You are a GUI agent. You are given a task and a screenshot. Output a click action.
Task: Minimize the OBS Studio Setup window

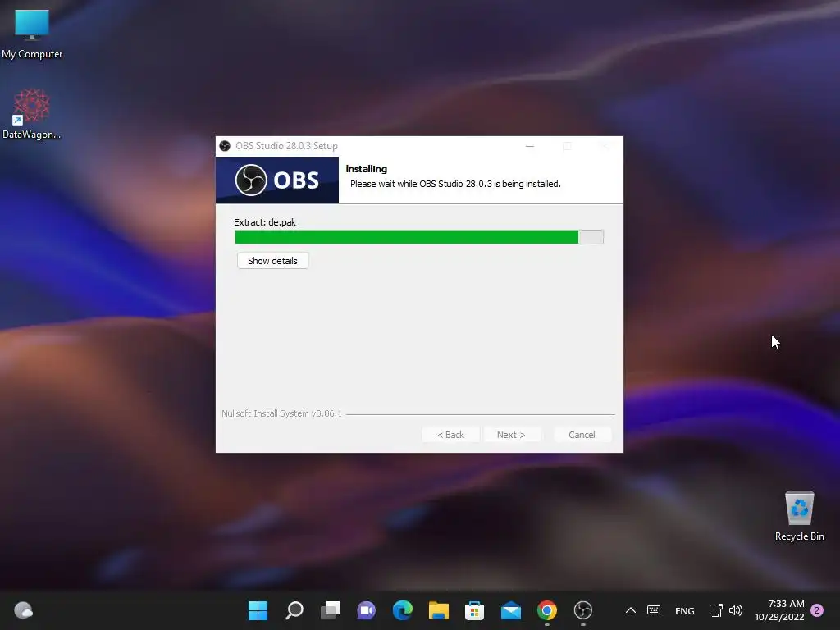(530, 146)
